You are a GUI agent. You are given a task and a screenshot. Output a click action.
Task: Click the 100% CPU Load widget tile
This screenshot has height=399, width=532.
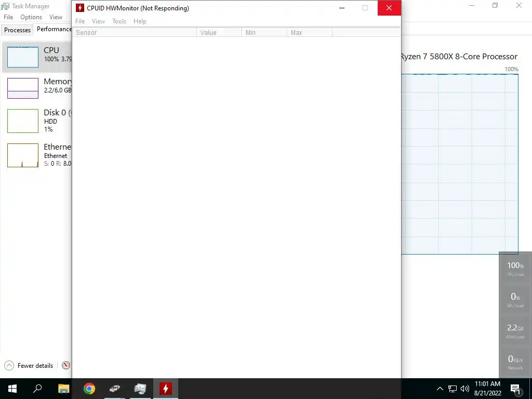tap(515, 269)
